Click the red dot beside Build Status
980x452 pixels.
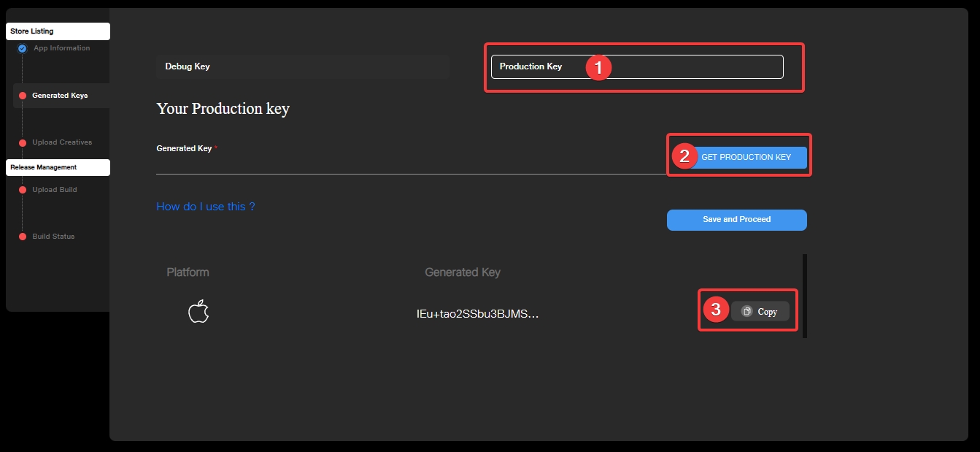[x=23, y=237]
